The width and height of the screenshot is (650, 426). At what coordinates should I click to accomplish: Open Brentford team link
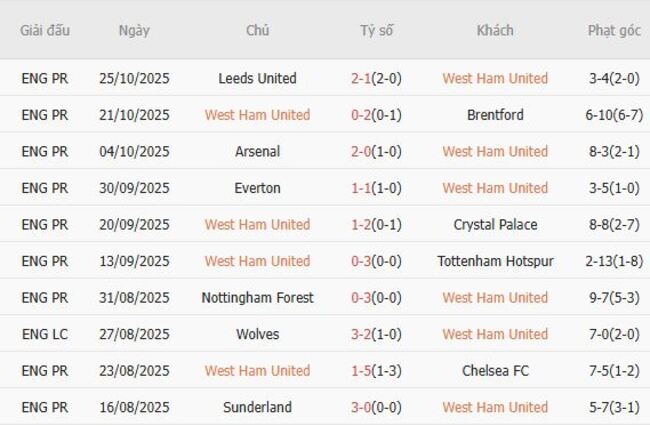495,115
